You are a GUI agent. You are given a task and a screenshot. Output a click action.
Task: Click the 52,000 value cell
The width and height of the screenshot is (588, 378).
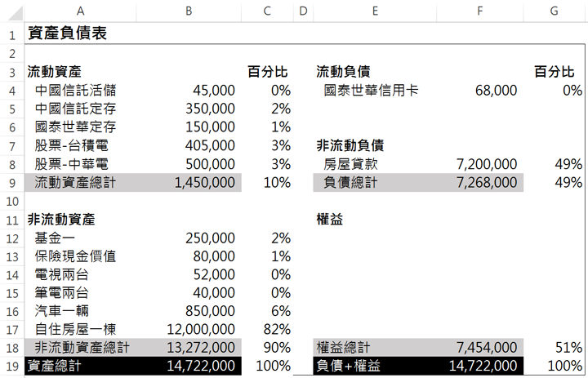(189, 274)
